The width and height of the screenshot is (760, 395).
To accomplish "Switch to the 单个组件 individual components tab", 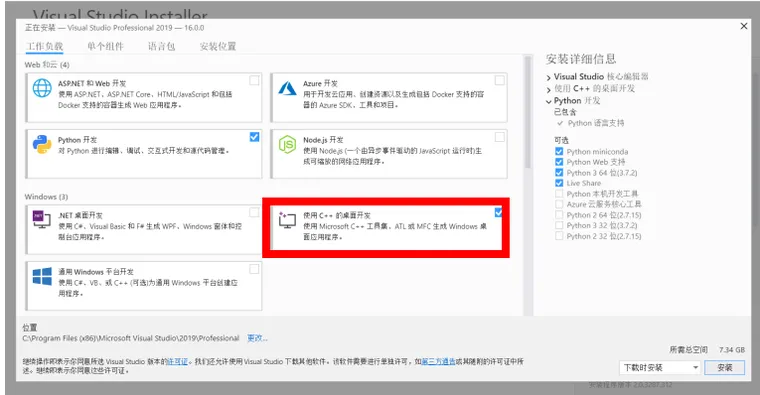I will (105, 47).
